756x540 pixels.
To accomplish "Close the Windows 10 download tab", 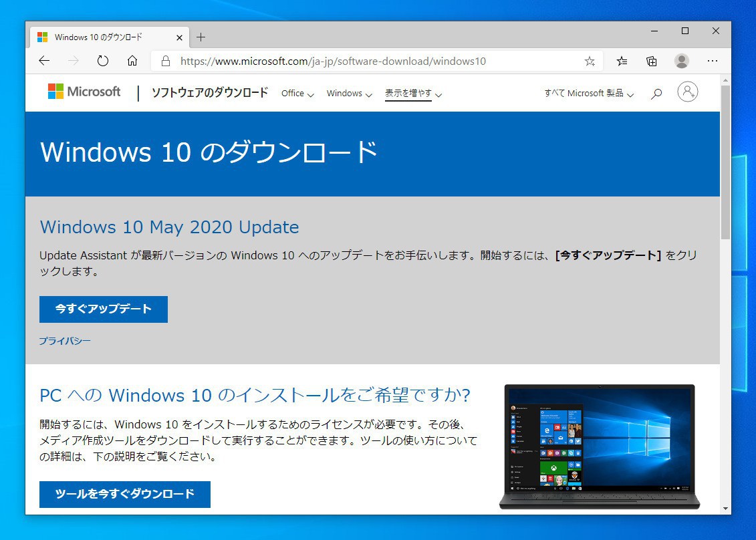I will pos(179,37).
